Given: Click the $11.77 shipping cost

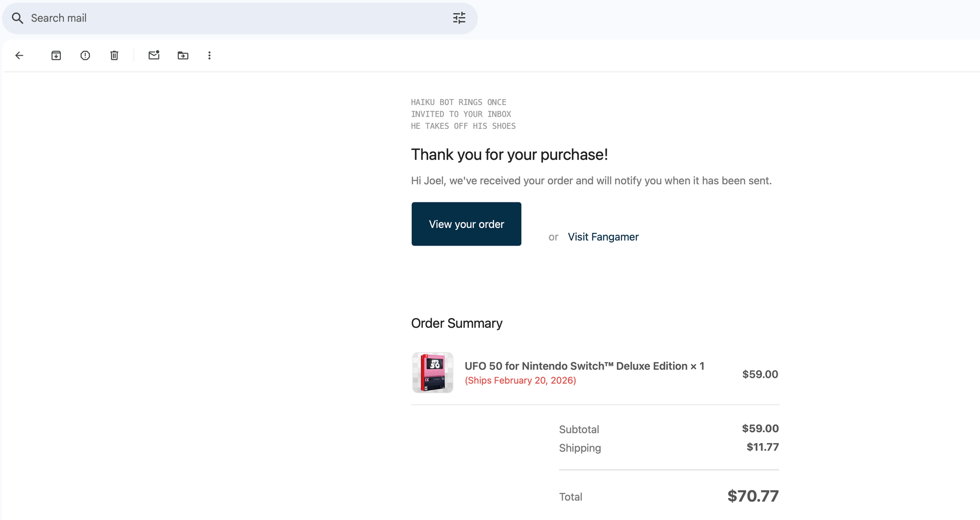Looking at the screenshot, I should coord(763,447).
